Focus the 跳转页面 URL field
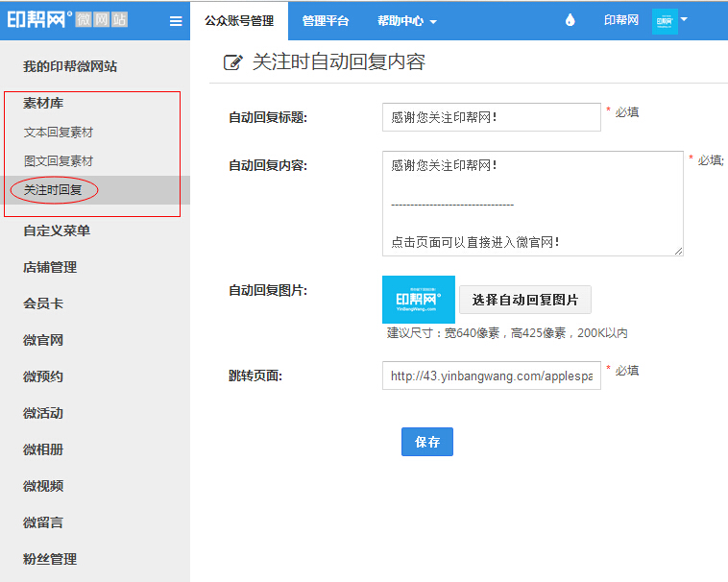This screenshot has width=728, height=582. [x=491, y=376]
